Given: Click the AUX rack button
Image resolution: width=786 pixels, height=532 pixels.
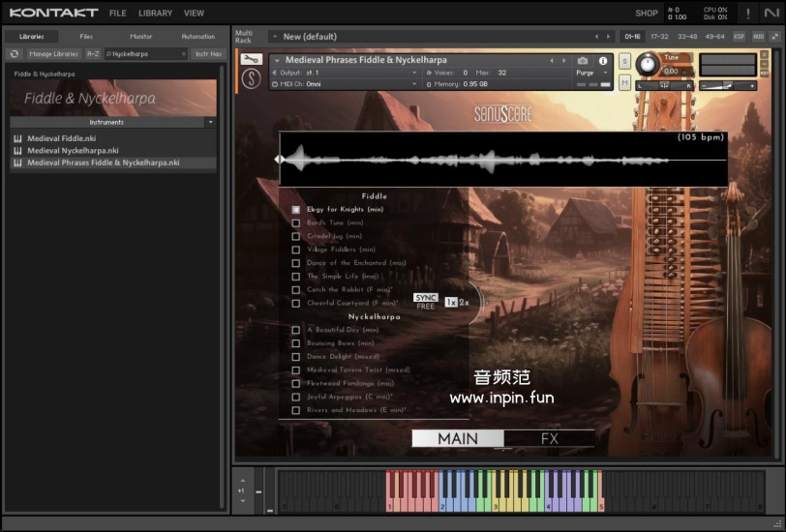Looking at the screenshot, I should pos(759,37).
